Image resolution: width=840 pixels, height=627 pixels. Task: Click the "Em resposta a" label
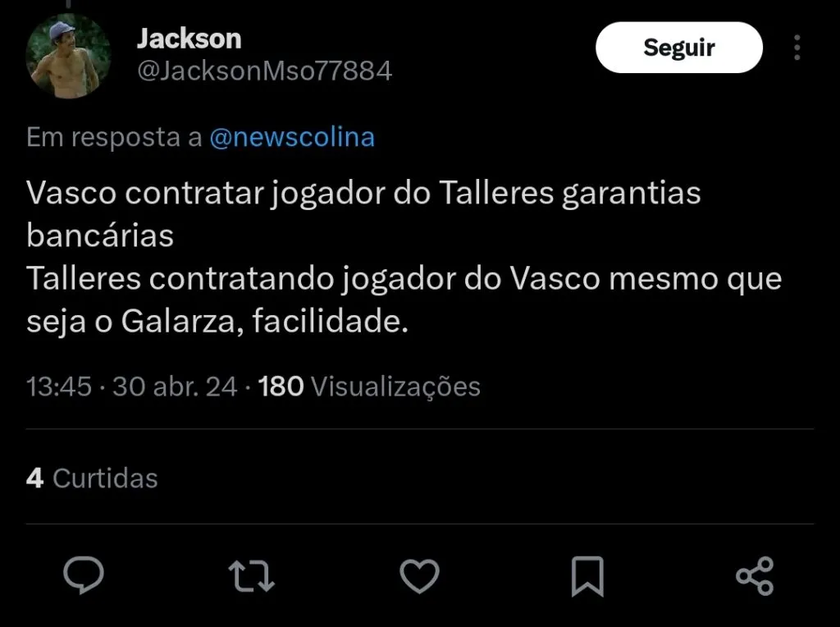pos(114,137)
